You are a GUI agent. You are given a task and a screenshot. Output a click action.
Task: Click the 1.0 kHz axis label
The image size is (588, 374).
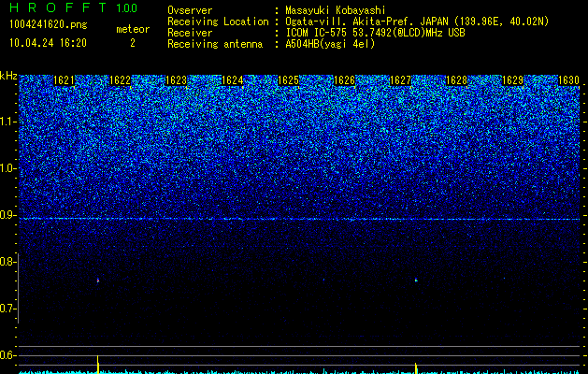tap(7, 168)
